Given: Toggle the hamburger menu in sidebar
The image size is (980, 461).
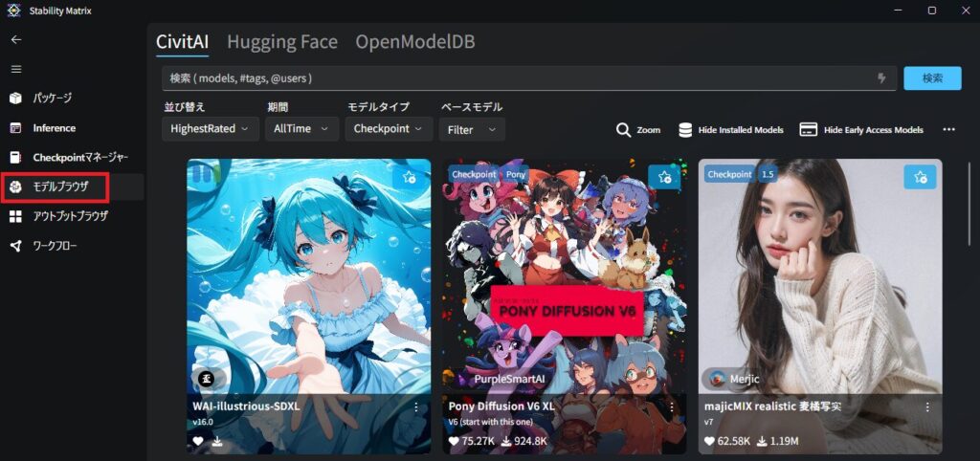Looking at the screenshot, I should point(16,69).
